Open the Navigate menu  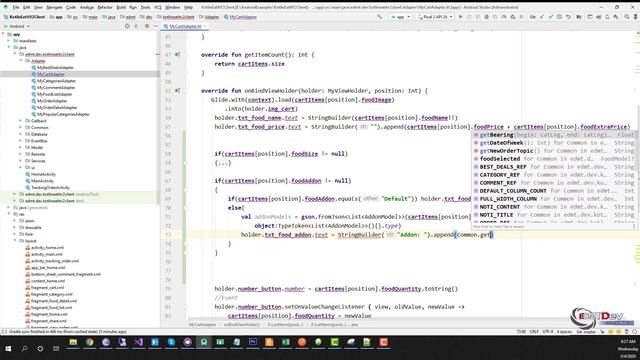tap(53, 7)
